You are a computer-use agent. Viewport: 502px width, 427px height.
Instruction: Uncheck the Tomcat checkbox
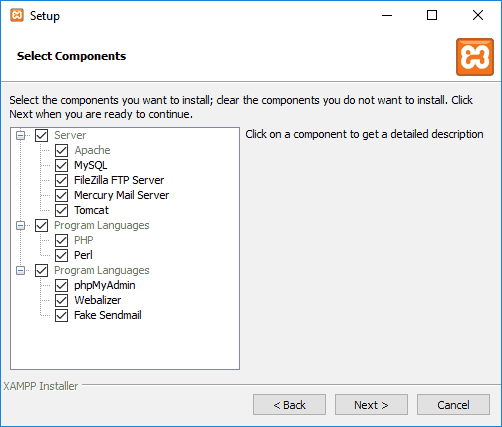[62, 210]
